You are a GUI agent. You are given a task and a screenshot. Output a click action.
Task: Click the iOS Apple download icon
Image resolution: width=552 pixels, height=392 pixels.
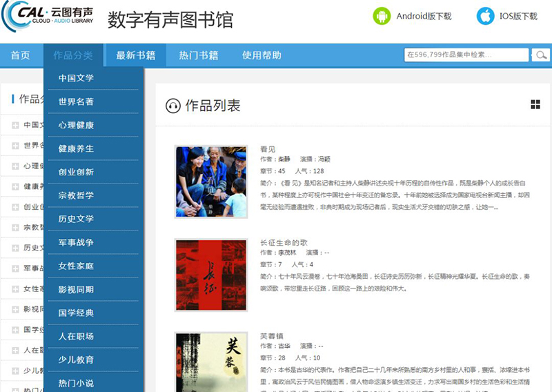click(x=486, y=16)
